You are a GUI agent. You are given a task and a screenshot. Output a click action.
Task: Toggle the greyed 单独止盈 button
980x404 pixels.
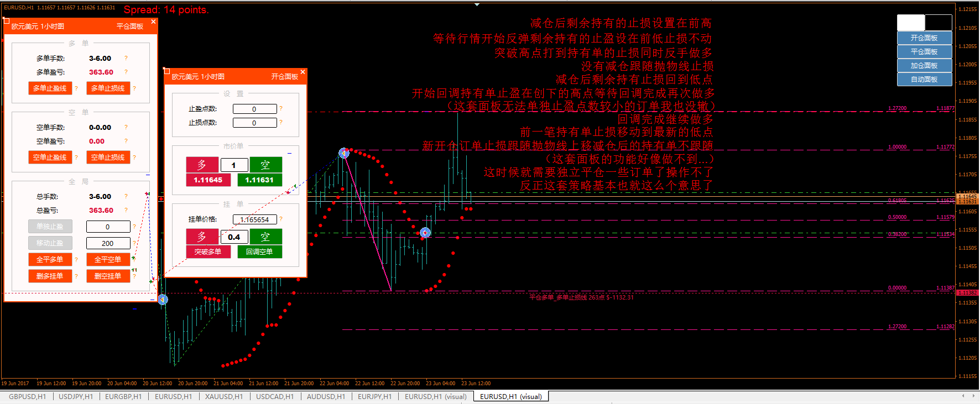(x=50, y=227)
